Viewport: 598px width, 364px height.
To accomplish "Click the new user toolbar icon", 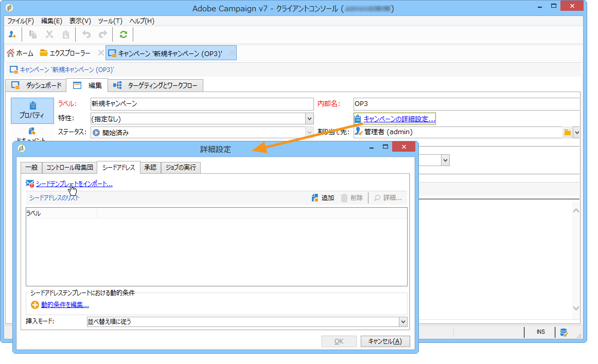I will tap(12, 34).
